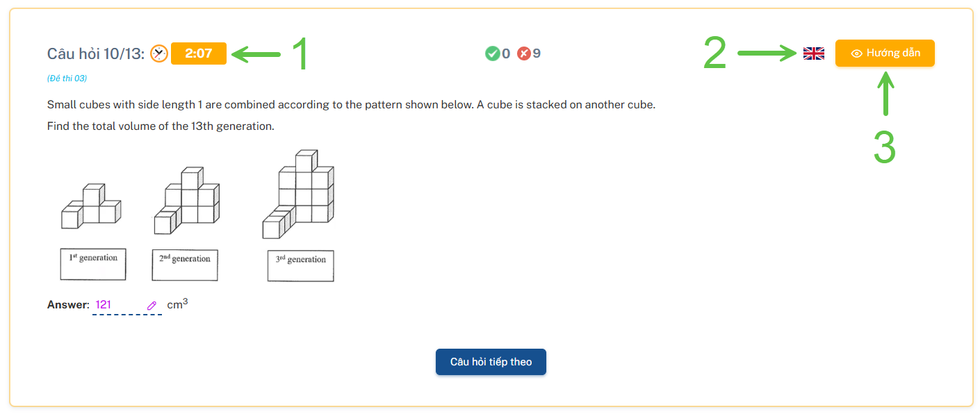Click the 3rd generation cube figure
This screenshot has height=414, width=980.
(x=298, y=194)
